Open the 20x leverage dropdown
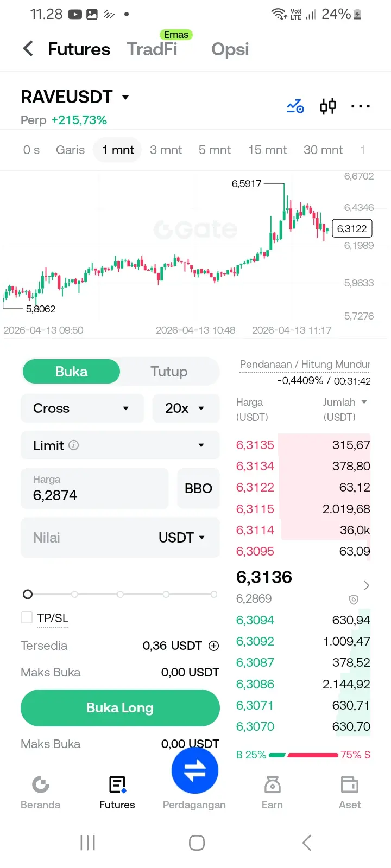Screen dimensions: 391x868 186,408
